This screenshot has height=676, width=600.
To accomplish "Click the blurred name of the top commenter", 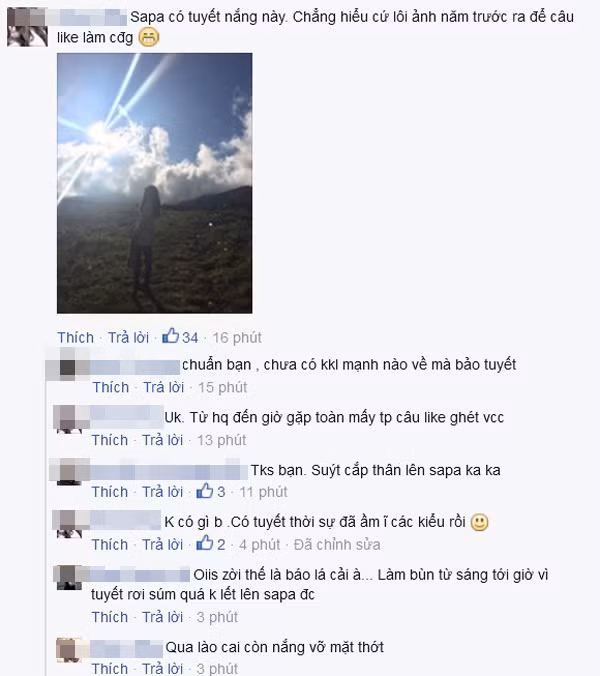I will click(x=88, y=17).
